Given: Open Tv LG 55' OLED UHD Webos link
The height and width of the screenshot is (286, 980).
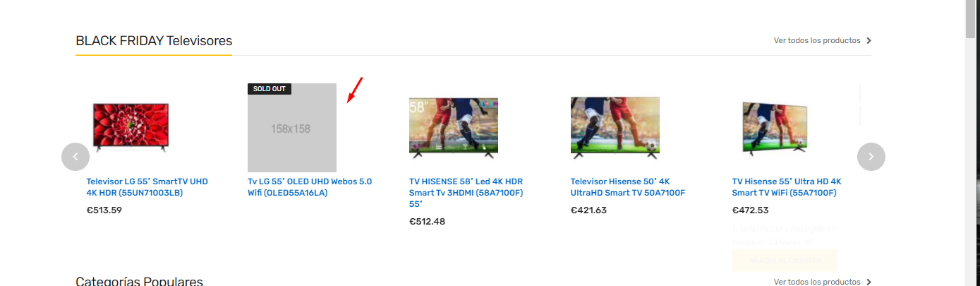Looking at the screenshot, I should coord(310,187).
